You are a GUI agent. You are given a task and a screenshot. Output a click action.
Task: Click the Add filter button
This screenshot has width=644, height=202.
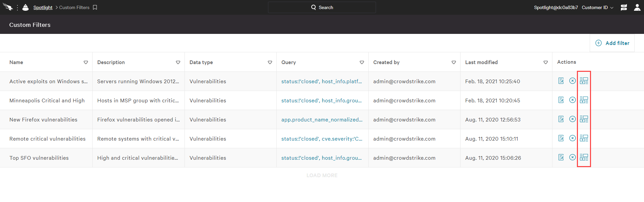click(612, 43)
